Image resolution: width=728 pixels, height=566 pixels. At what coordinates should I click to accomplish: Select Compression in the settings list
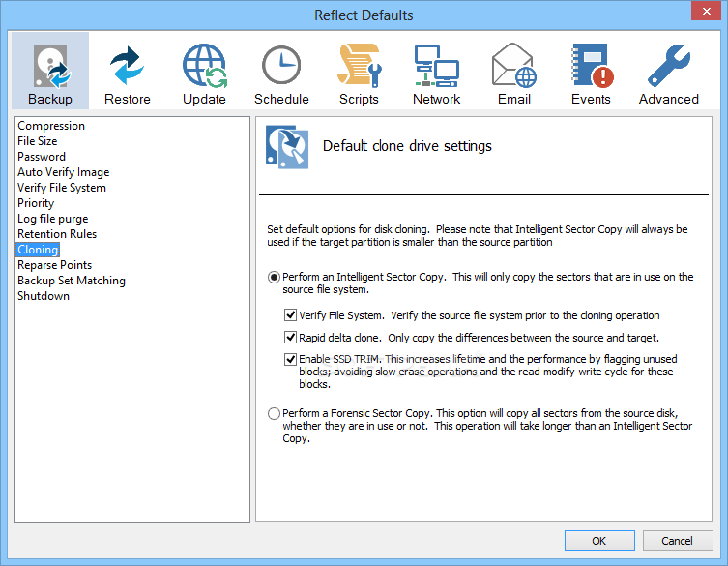point(51,126)
